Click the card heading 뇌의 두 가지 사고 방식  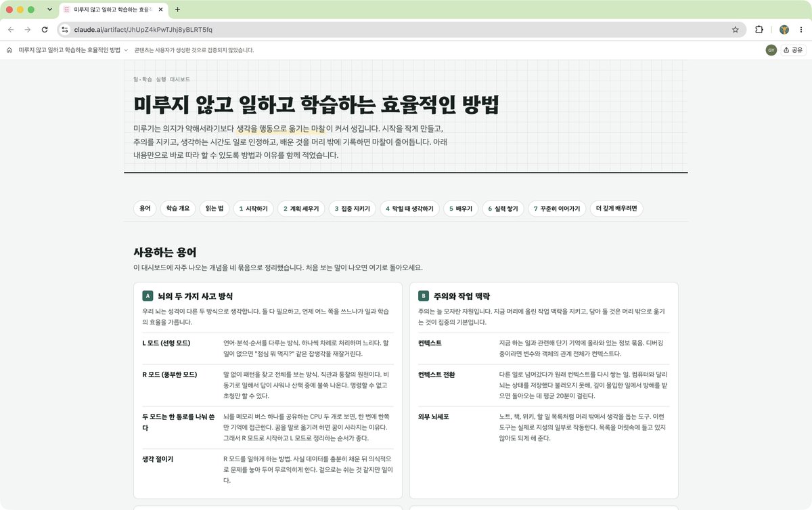[196, 296]
